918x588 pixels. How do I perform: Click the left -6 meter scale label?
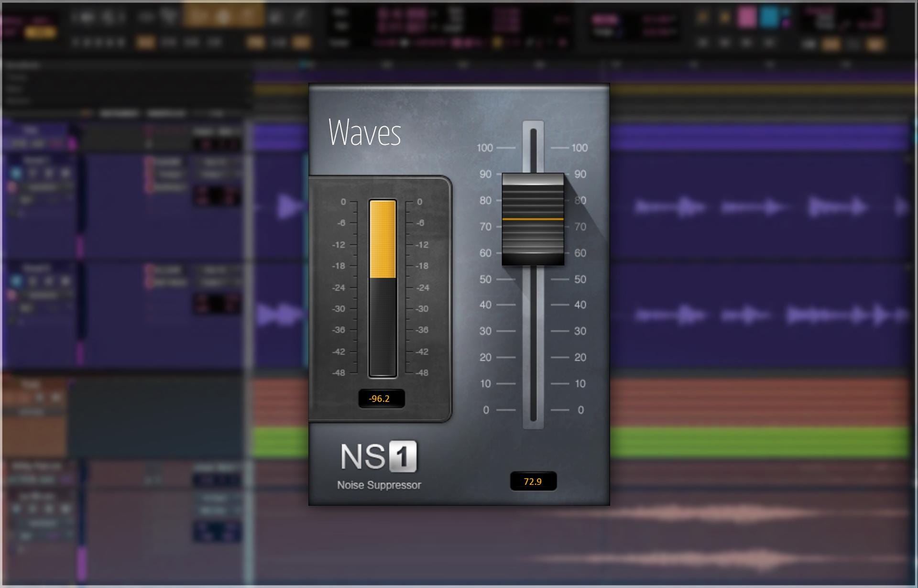[x=341, y=223]
